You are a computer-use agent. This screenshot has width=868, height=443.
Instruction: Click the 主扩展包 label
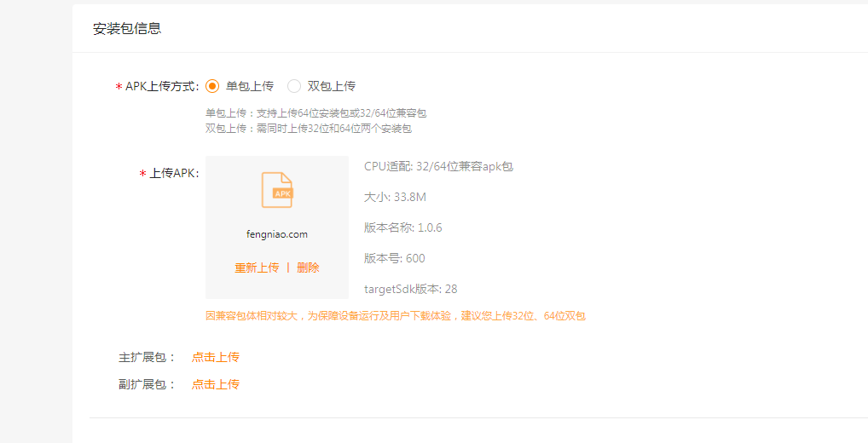coord(147,357)
